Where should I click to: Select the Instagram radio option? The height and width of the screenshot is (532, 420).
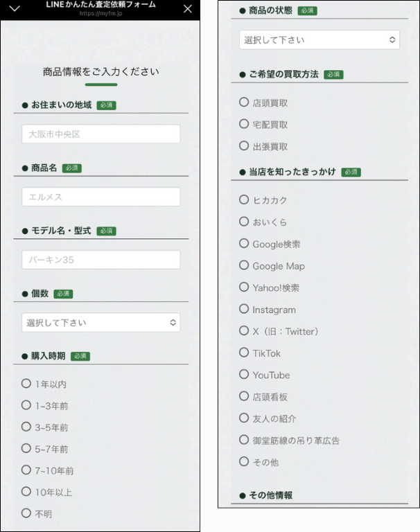pyautogui.click(x=244, y=309)
